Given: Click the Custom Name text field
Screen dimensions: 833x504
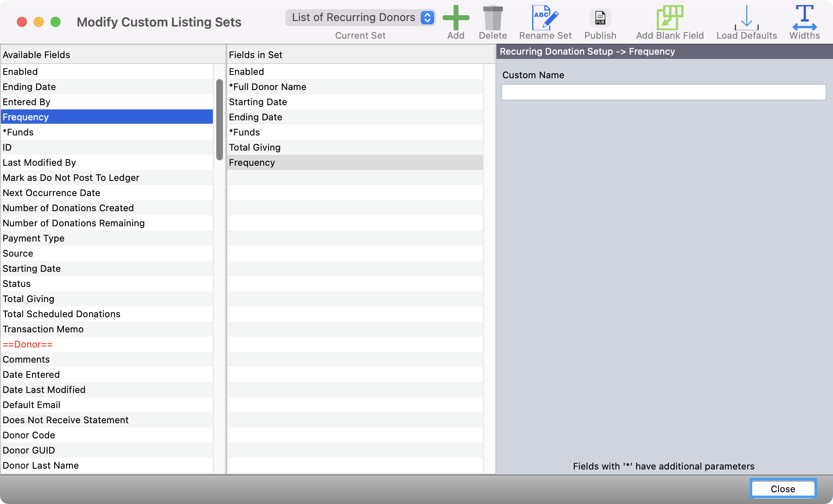Looking at the screenshot, I should 663,92.
